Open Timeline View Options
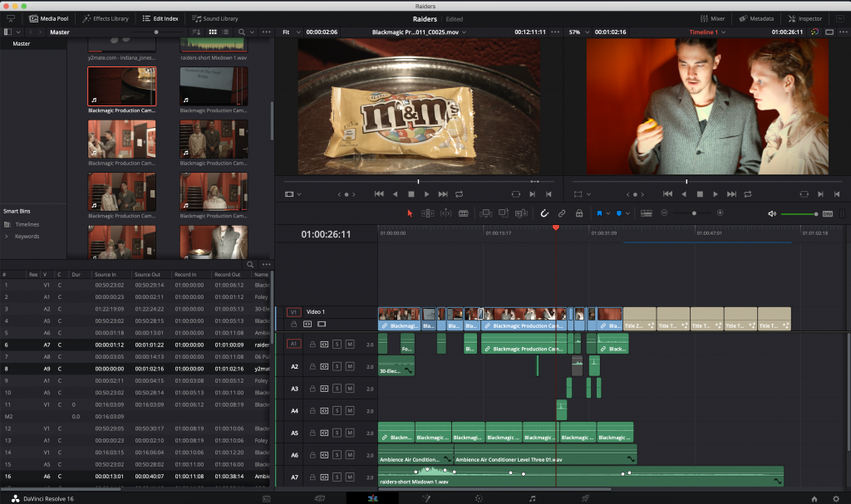Screen dimensions: 851x504 click(x=647, y=213)
